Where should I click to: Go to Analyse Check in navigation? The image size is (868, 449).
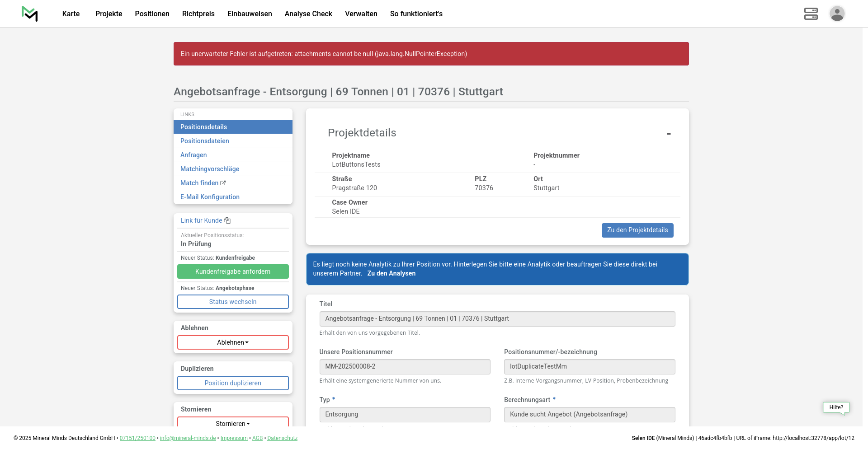tap(308, 14)
